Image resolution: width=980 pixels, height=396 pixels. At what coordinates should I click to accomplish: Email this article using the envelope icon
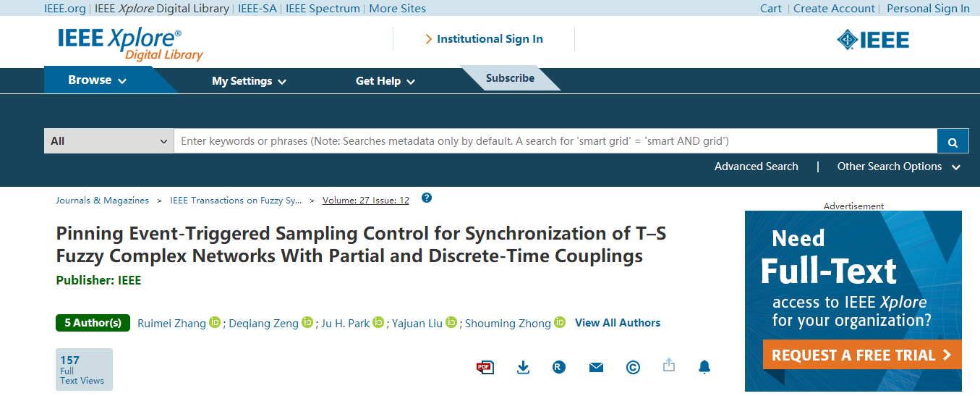click(x=596, y=368)
